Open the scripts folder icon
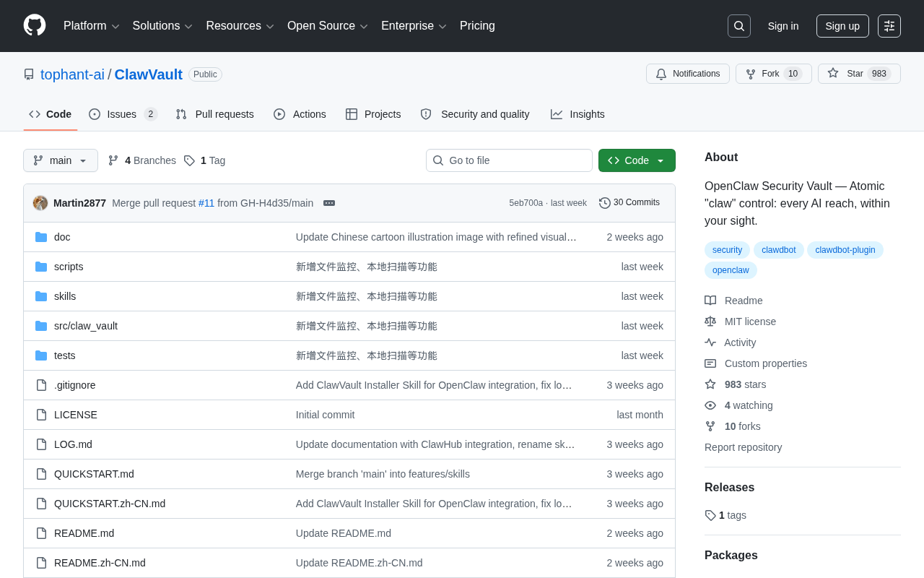The image size is (924, 578). tap(41, 266)
